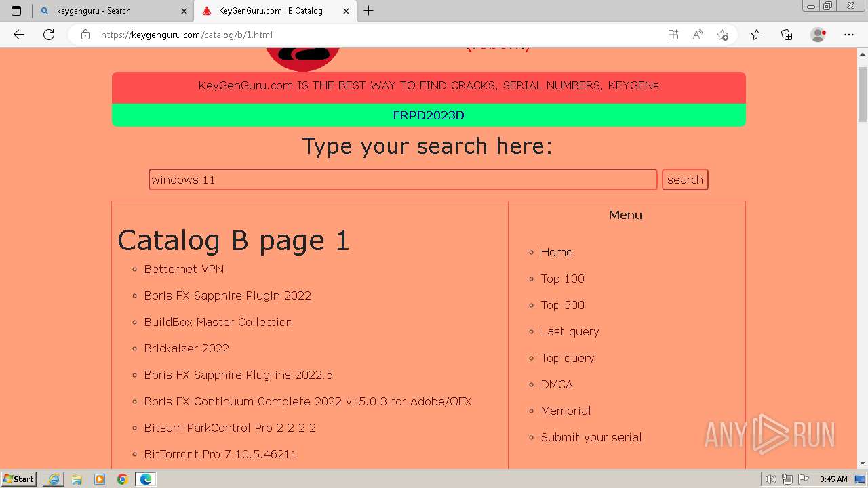
Task: Open the Action Center flag tray icon
Action: click(x=803, y=479)
